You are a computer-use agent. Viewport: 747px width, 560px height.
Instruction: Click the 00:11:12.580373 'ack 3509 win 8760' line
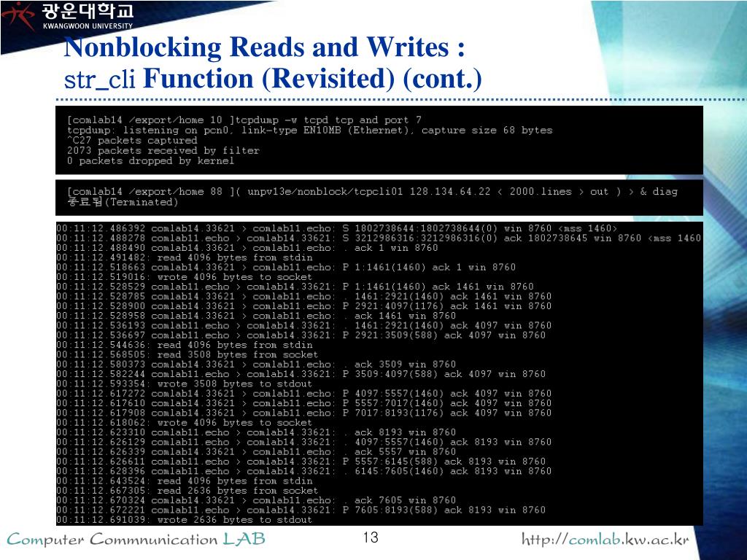click(256, 365)
